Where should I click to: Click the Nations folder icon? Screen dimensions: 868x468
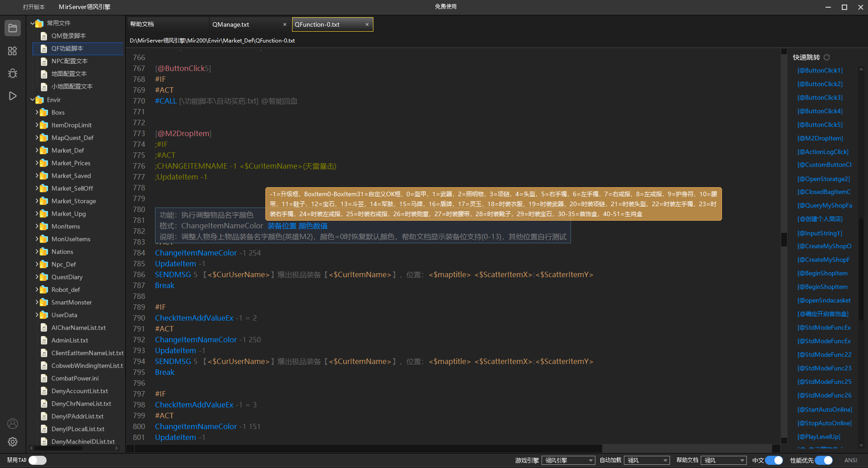tap(44, 251)
